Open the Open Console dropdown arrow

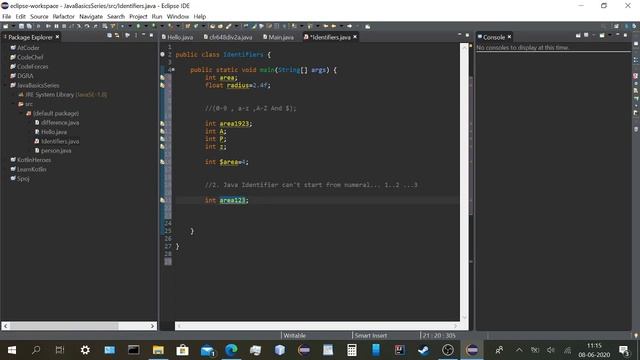pos(610,36)
